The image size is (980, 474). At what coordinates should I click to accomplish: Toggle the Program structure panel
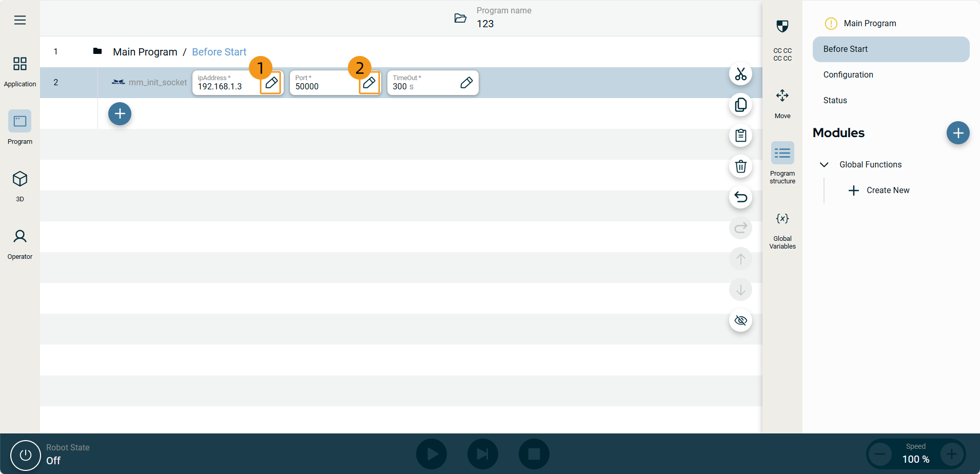[x=782, y=163]
